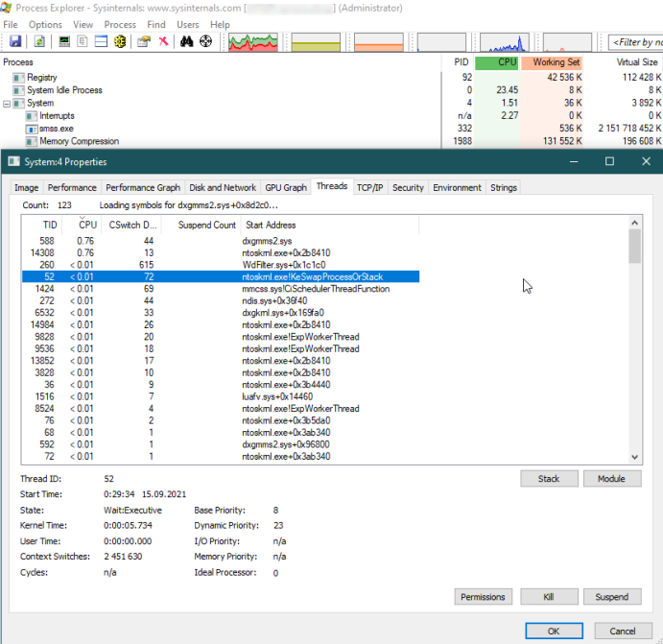Open the CPU usage mini graph
Screen dimensions: 663x644
(x=253, y=42)
